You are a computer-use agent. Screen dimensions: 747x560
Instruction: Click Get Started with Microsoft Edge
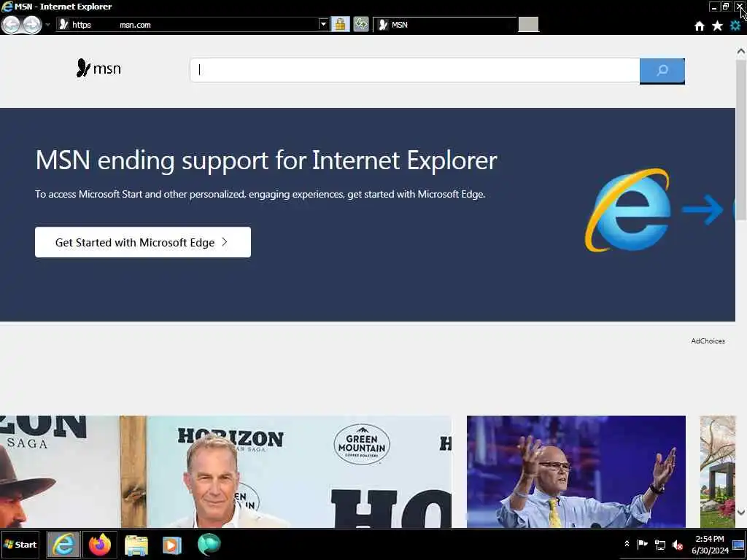143,242
